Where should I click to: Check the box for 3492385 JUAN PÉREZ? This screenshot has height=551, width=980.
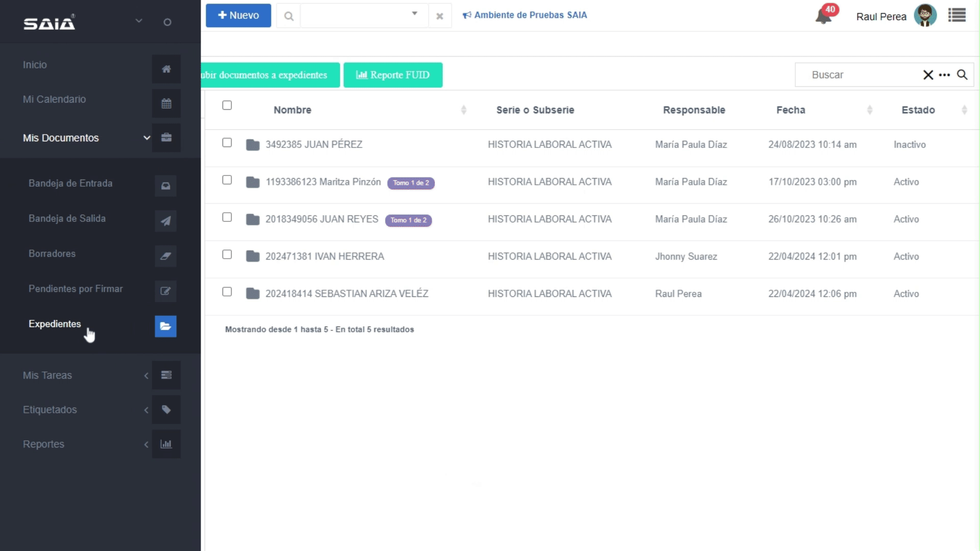click(x=227, y=143)
